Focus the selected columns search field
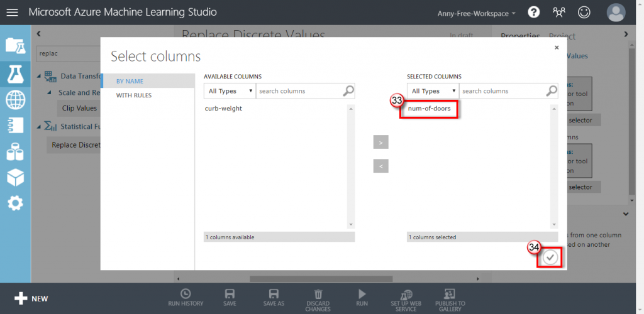644x314 pixels. coord(502,91)
